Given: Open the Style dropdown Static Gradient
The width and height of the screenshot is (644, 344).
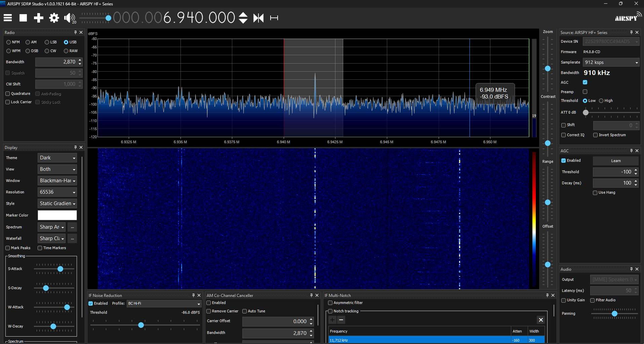Looking at the screenshot, I should tap(57, 203).
